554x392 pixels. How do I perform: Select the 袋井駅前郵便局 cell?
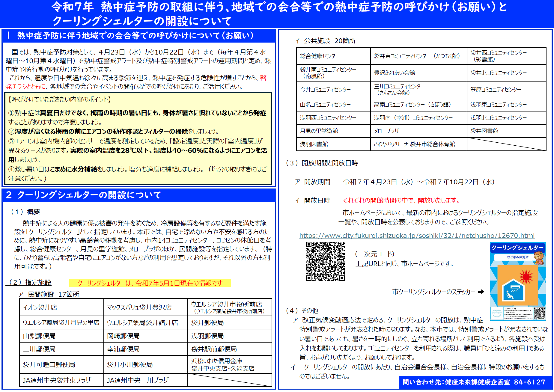(x=230, y=349)
